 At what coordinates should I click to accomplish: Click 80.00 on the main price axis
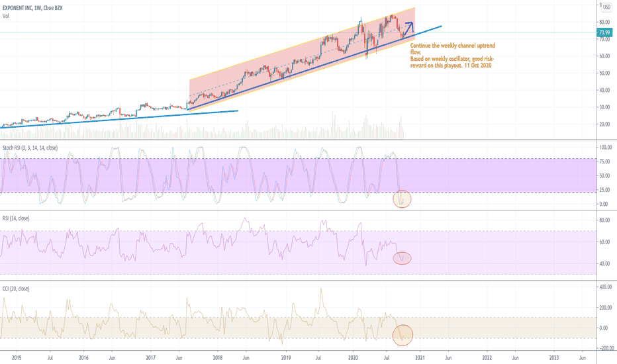[604, 22]
